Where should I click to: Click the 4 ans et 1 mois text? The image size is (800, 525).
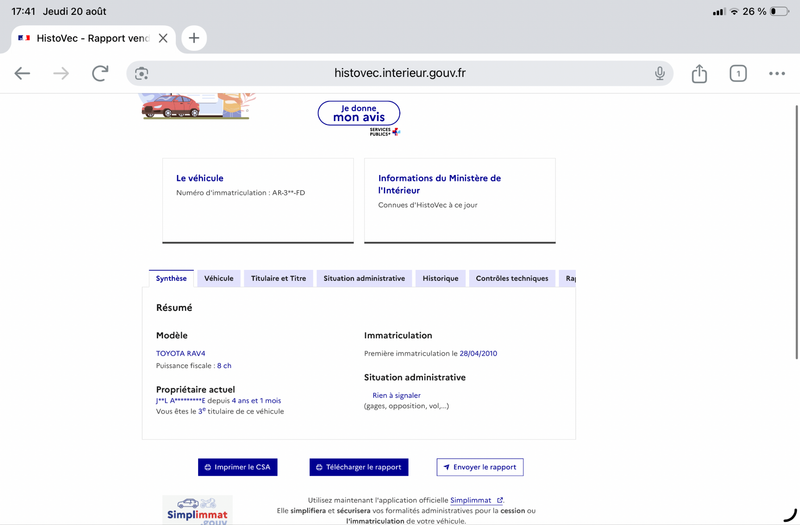pyautogui.click(x=256, y=401)
